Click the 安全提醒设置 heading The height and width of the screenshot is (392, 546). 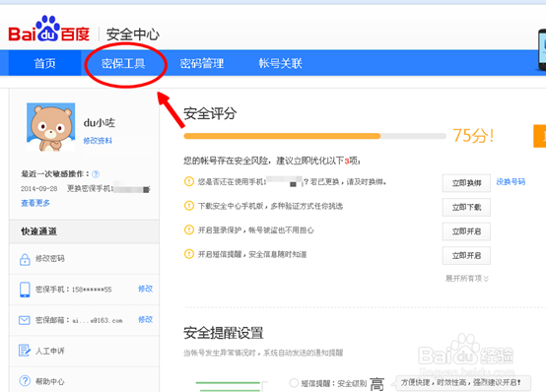point(223,333)
